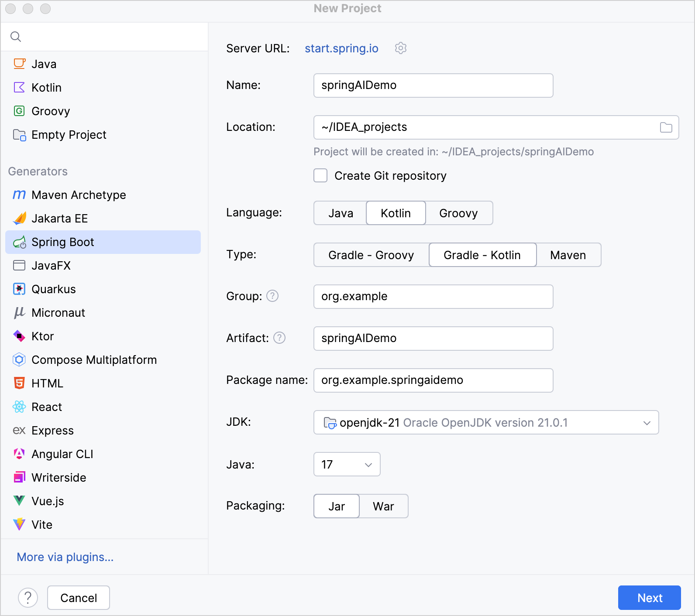Open the More via plugins link
The width and height of the screenshot is (695, 616).
[65, 557]
